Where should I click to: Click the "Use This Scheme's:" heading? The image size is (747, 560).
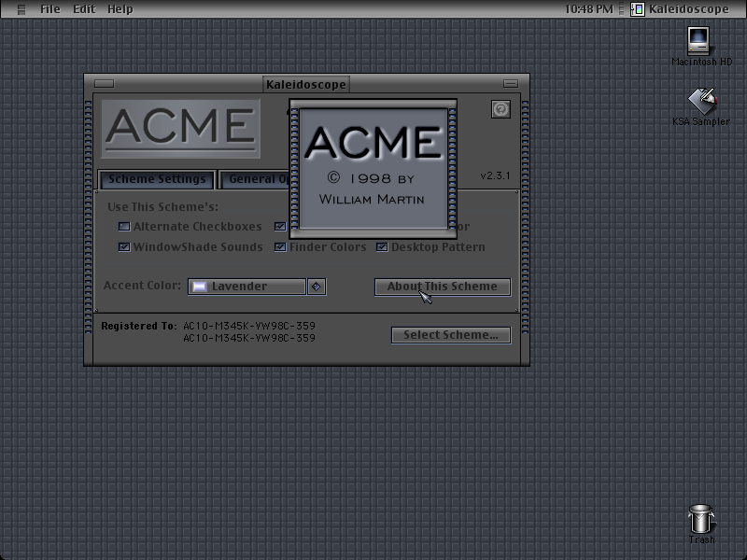162,207
